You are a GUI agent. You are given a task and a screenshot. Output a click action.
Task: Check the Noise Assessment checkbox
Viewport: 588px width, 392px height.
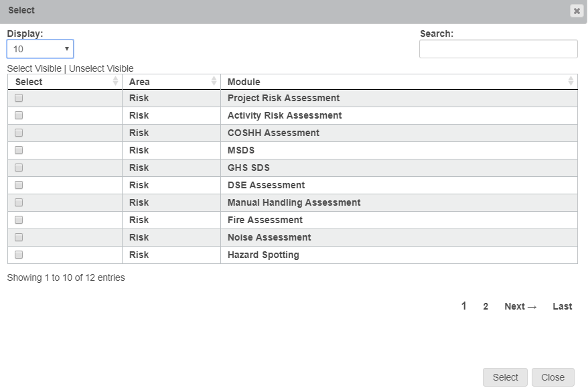pyautogui.click(x=19, y=237)
